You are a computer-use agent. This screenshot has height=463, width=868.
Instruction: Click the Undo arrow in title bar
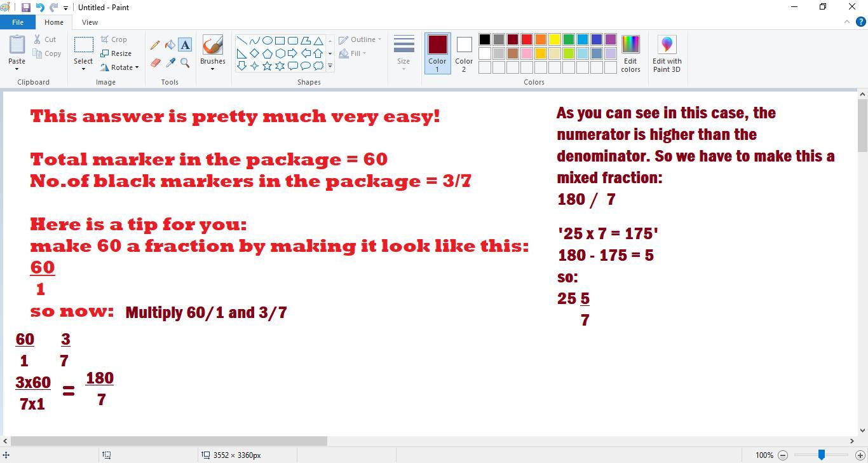coord(39,8)
